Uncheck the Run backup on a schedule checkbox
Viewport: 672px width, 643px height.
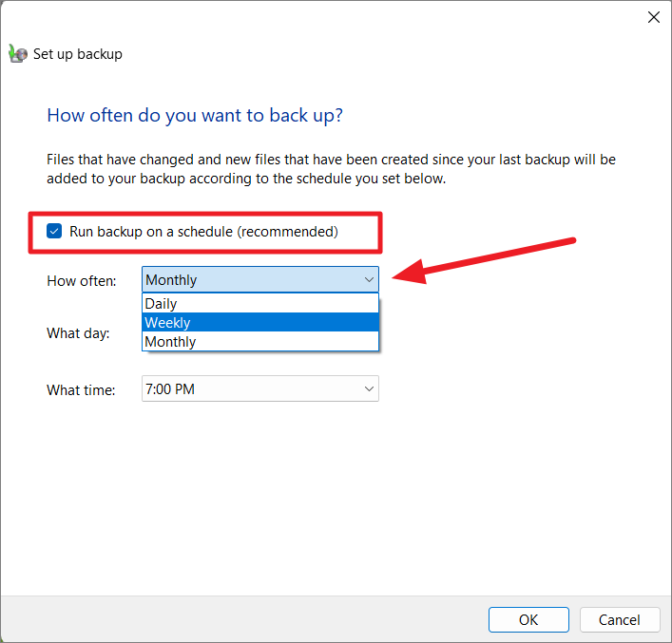click(54, 232)
